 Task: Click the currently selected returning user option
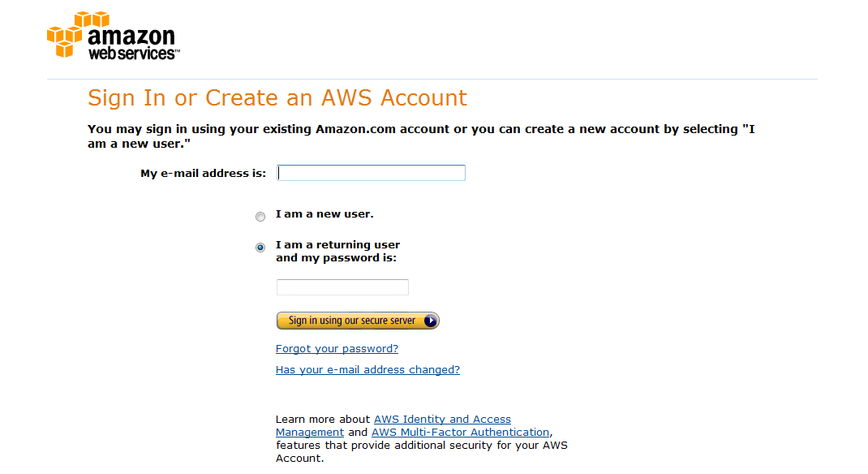[260, 247]
